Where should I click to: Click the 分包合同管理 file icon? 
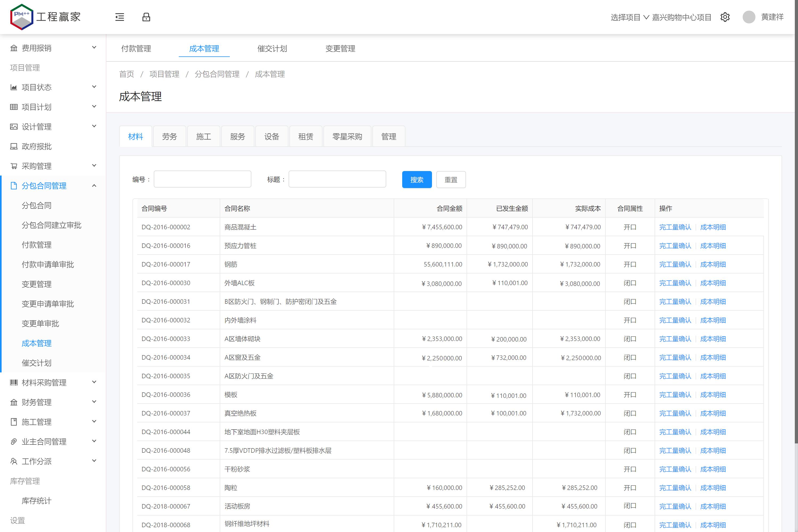tap(14, 186)
